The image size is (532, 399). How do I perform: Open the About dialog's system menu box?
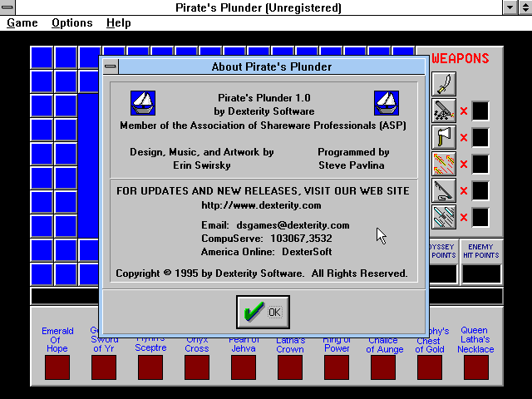[111, 66]
